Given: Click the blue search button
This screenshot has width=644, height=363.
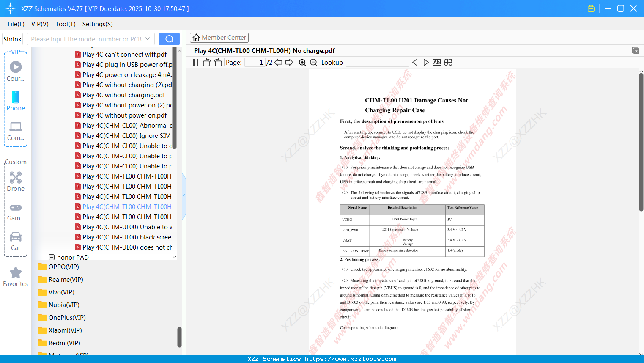Looking at the screenshot, I should [169, 39].
